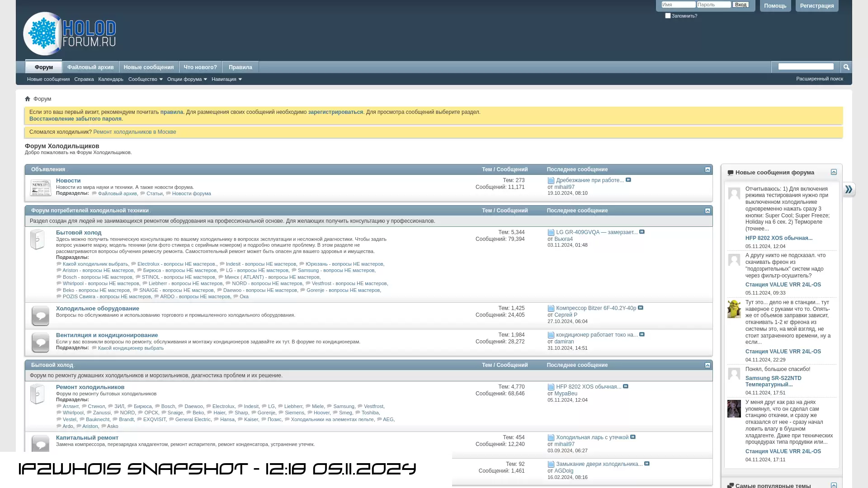Open the Какой холодильник выбрать subforum

(95, 264)
